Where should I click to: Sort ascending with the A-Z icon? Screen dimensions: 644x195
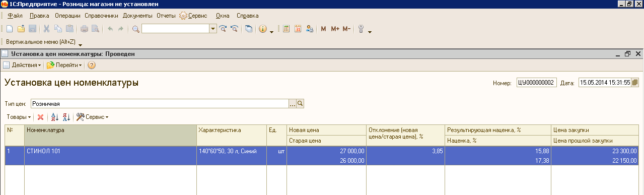55,117
